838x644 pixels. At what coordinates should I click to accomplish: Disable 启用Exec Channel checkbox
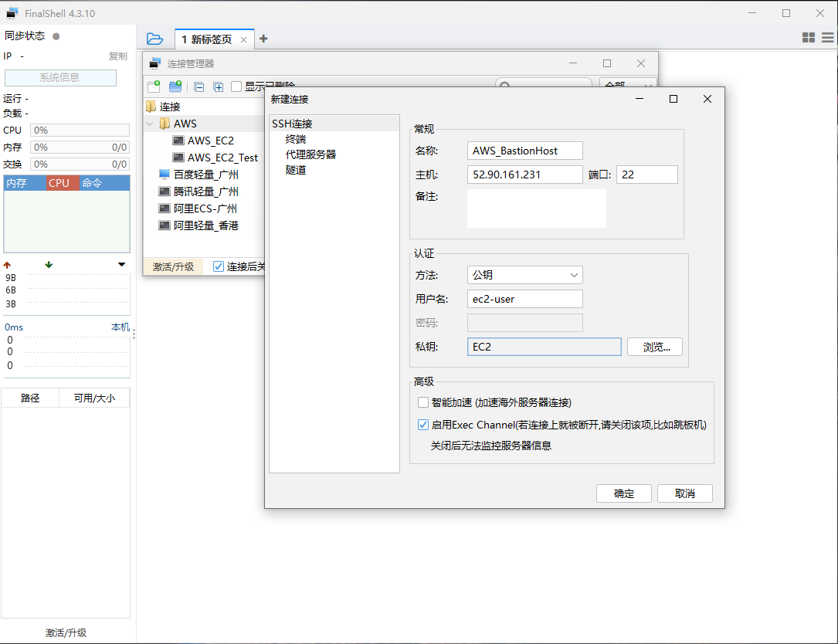click(x=423, y=425)
